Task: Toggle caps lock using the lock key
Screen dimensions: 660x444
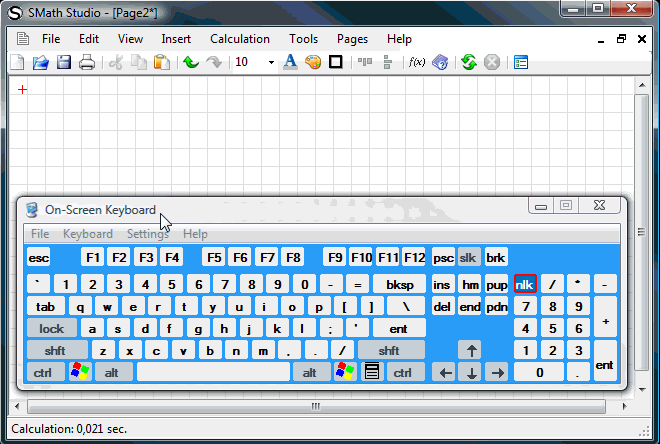Action: (x=51, y=328)
